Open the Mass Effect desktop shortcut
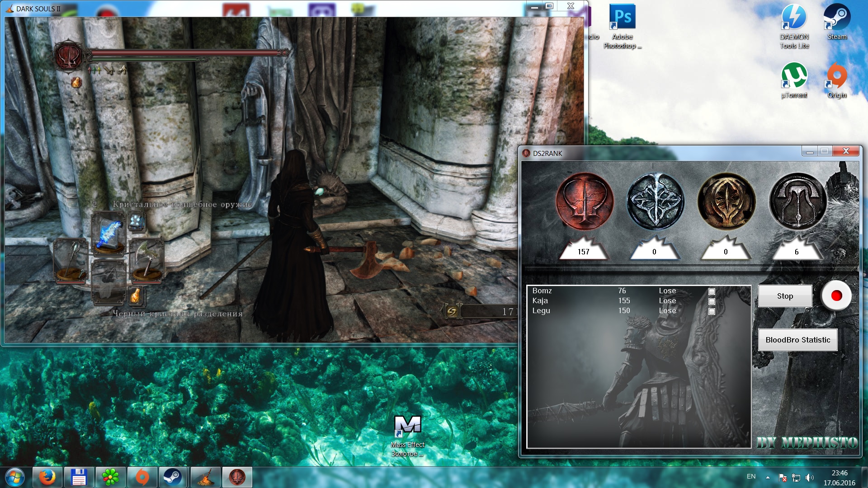This screenshot has height=488, width=868. pyautogui.click(x=408, y=436)
